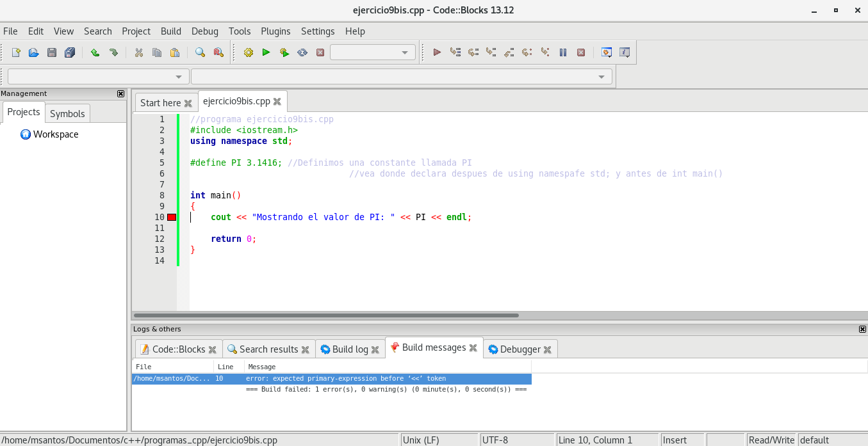Viewport: 868px width, 446px height.
Task: Click the Undo green arrow icon
Action: coord(95,52)
